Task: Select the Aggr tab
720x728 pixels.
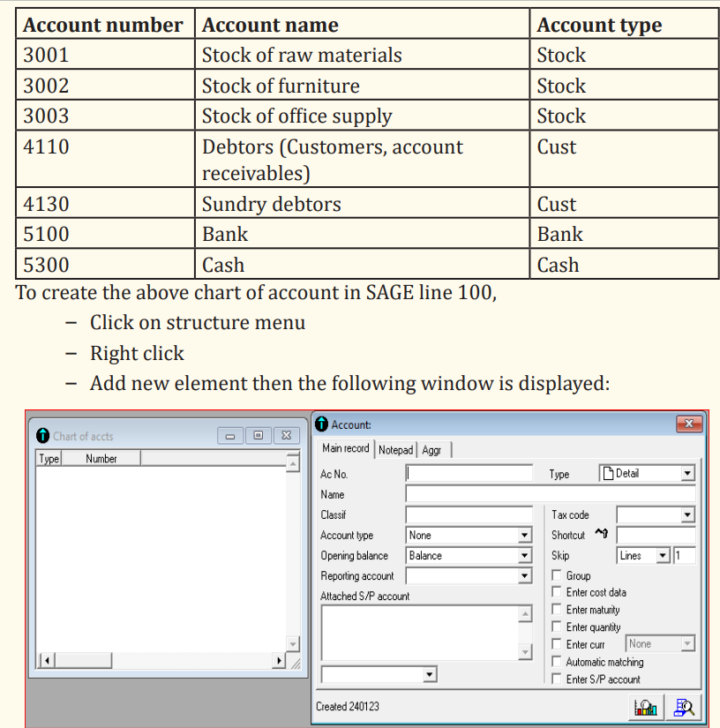Action: pyautogui.click(x=431, y=449)
